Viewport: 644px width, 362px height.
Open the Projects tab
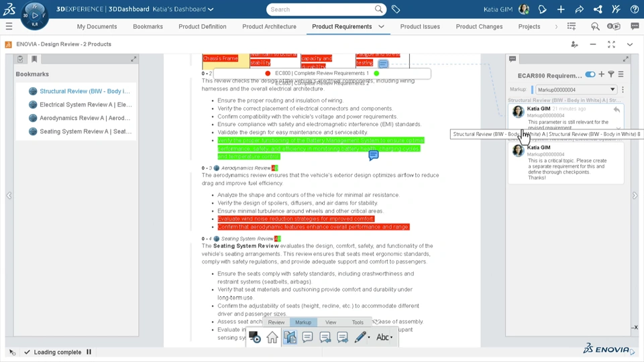529,27
